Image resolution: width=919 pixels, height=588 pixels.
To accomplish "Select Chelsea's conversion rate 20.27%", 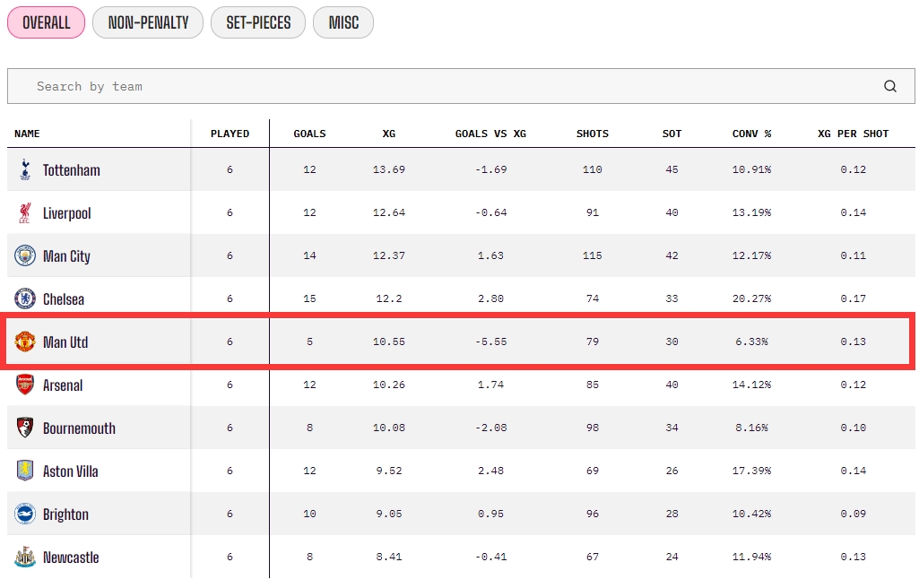I will [x=751, y=298].
